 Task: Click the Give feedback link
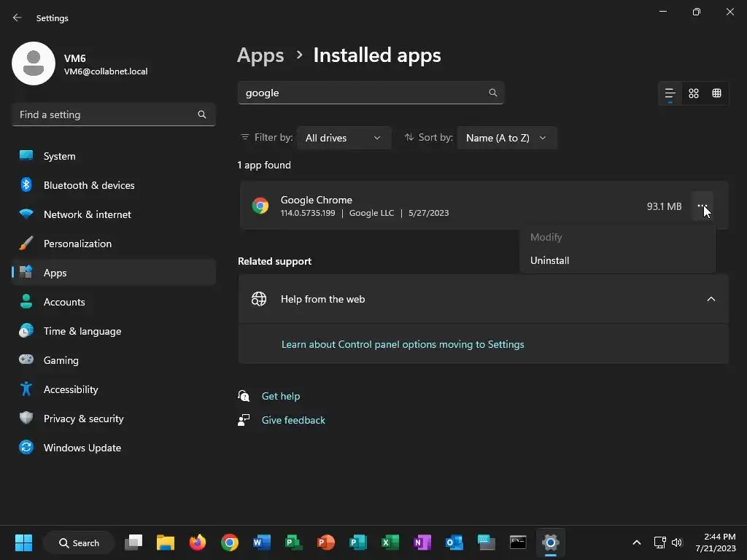click(293, 420)
